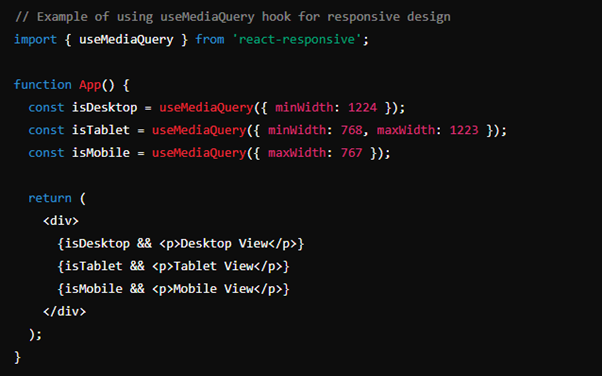Click the 'App' function name
The width and height of the screenshot is (602, 376).
pyautogui.click(x=90, y=84)
